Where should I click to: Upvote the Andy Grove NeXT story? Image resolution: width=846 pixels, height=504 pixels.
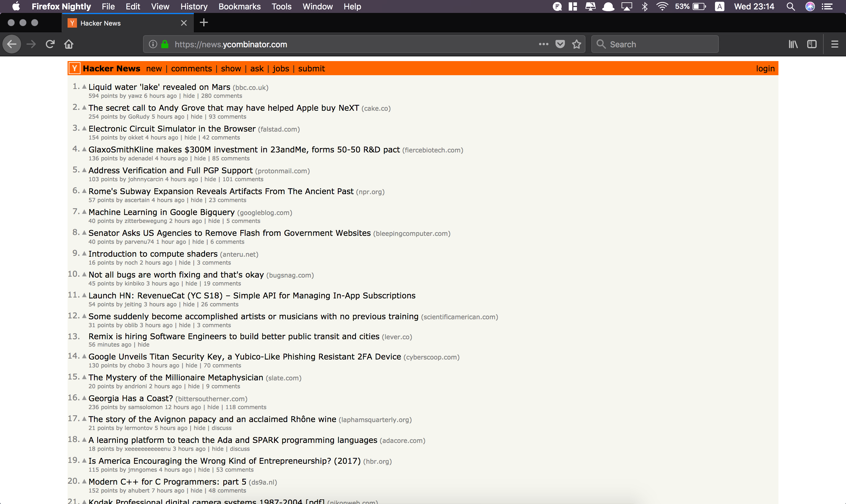click(84, 108)
